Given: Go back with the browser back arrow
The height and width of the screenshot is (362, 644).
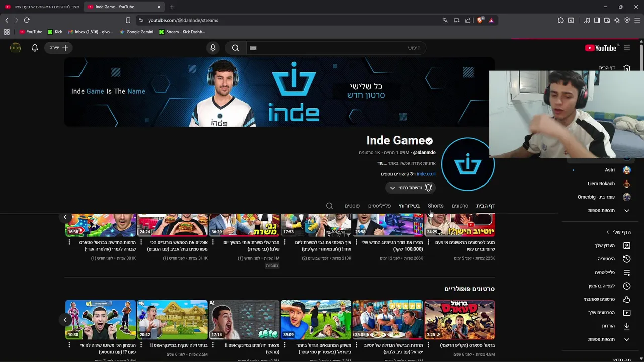Looking at the screenshot, I should pos(7,20).
